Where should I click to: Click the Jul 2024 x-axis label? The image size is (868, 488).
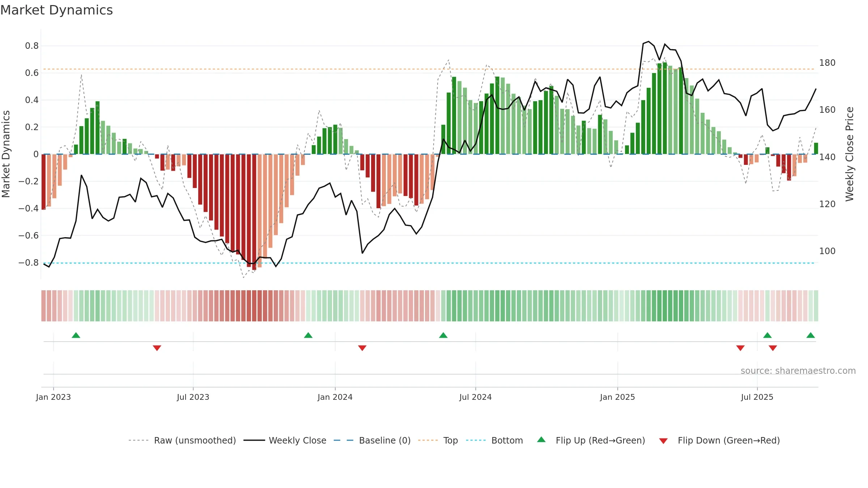pyautogui.click(x=476, y=397)
